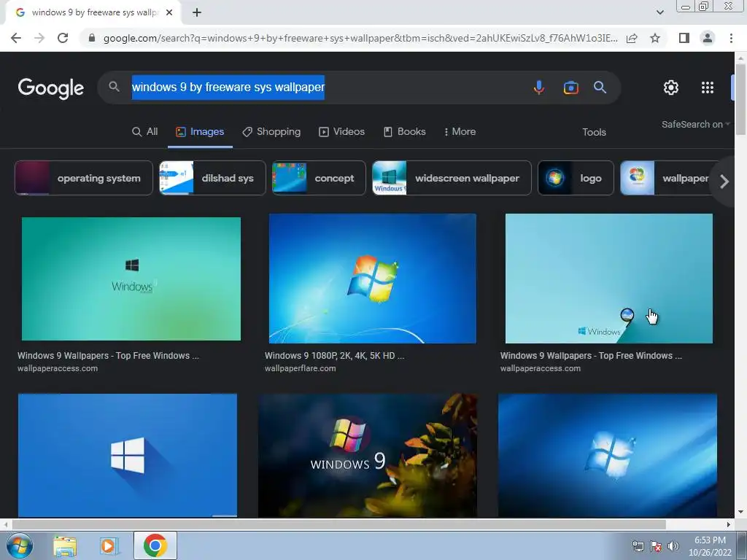The height and width of the screenshot is (560, 747).
Task: Open the network tray icon
Action: (x=638, y=546)
